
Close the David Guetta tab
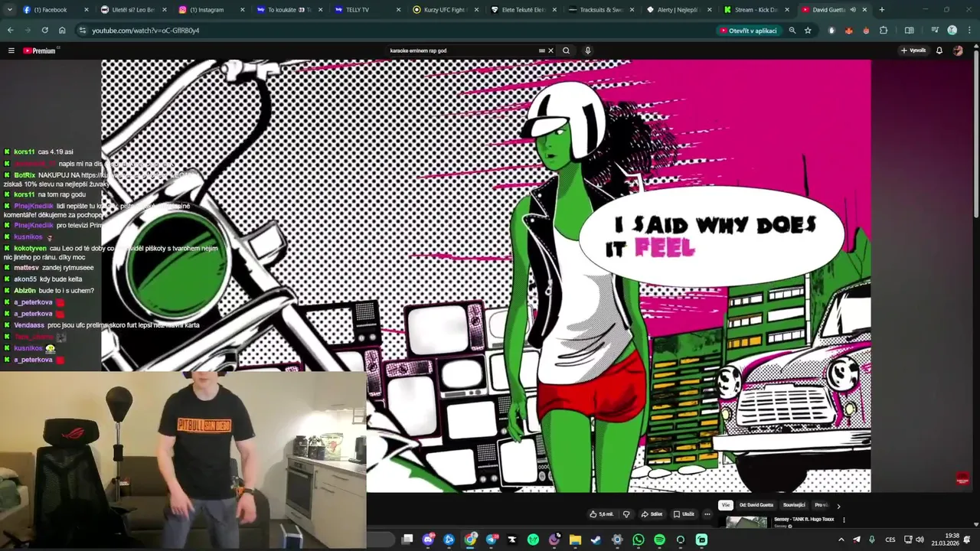[864, 10]
